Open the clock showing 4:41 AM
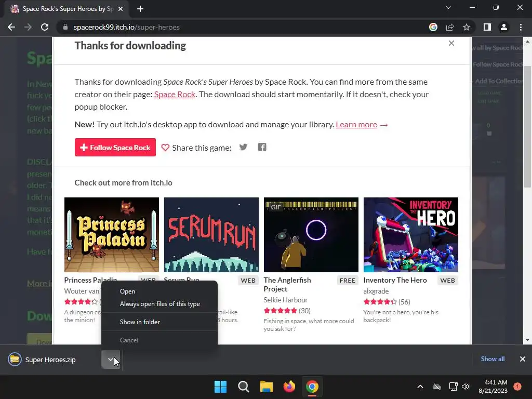The height and width of the screenshot is (399, 532). [493, 387]
